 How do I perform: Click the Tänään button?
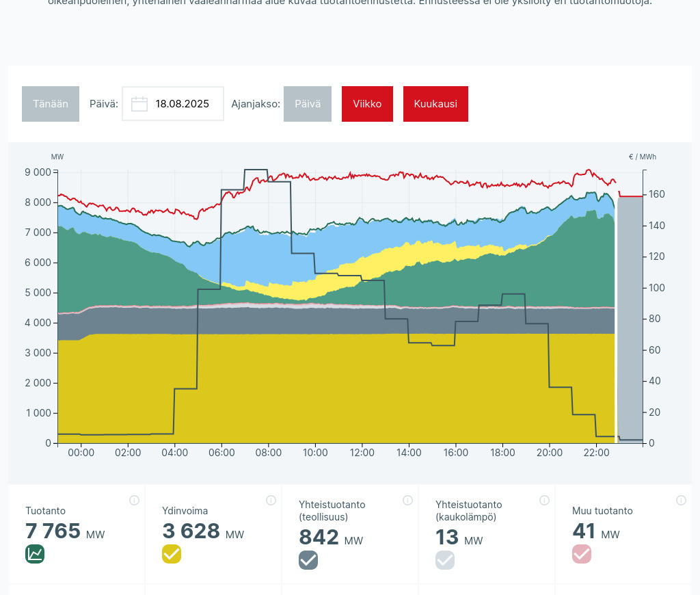coord(51,104)
